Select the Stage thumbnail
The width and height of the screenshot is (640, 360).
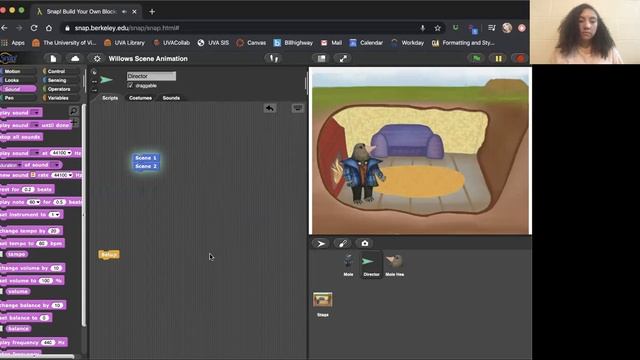pyautogui.click(x=322, y=304)
